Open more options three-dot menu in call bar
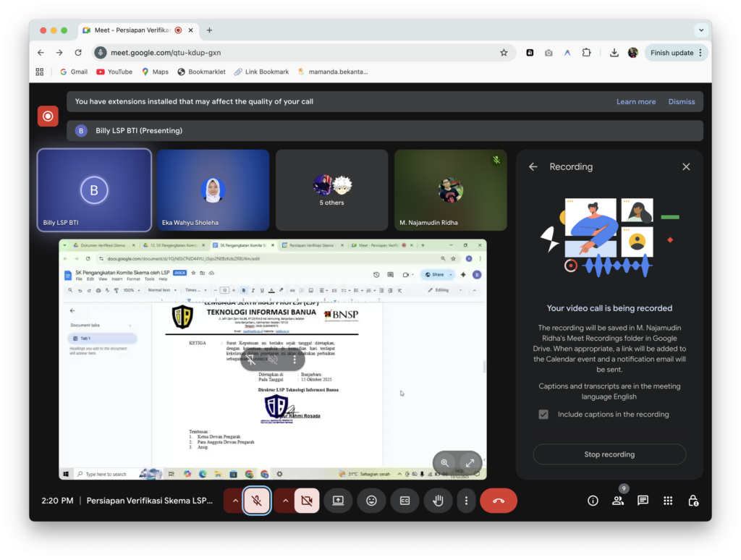Screen dimensions: 741x560 [467, 500]
